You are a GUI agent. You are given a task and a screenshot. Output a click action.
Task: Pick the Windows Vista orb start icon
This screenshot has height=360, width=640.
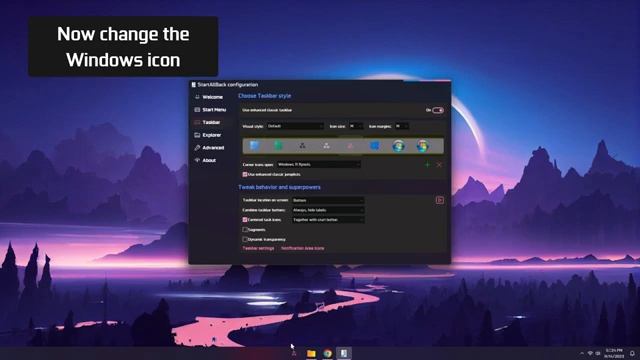point(422,146)
